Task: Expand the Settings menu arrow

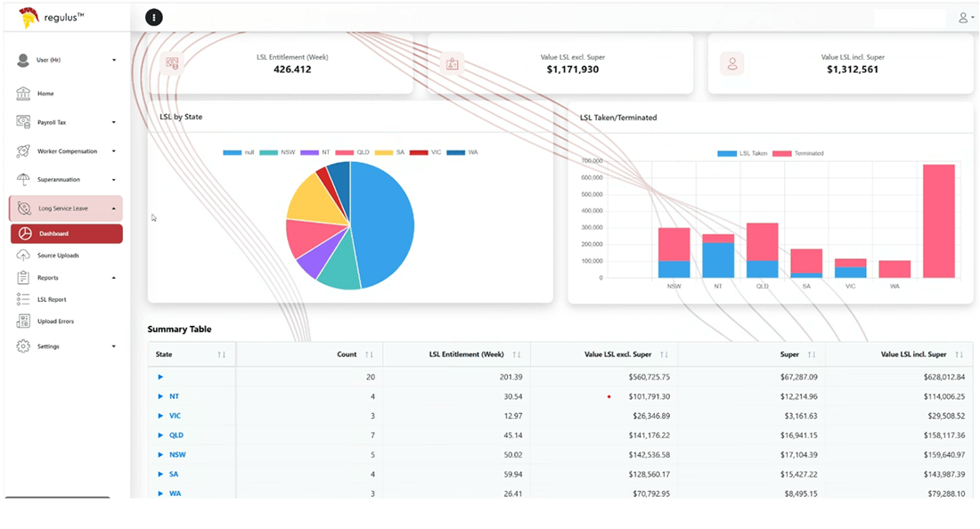Action: click(114, 346)
